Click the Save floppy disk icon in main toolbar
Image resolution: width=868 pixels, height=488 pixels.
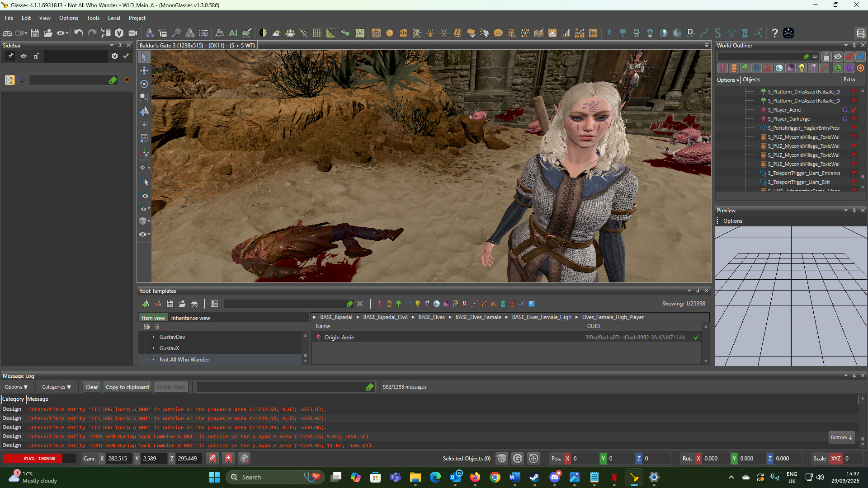pos(35,33)
